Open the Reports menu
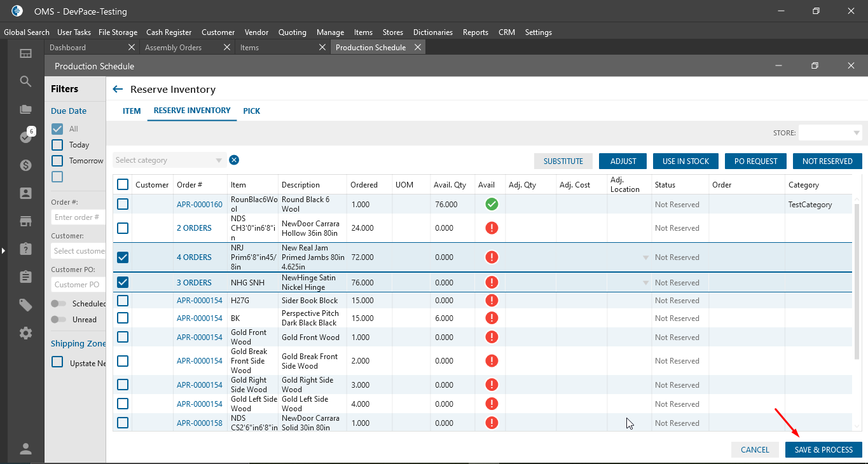The width and height of the screenshot is (868, 464). [475, 32]
